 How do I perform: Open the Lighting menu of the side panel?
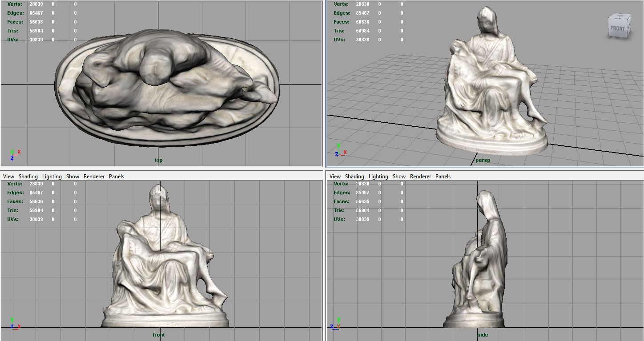(x=378, y=177)
